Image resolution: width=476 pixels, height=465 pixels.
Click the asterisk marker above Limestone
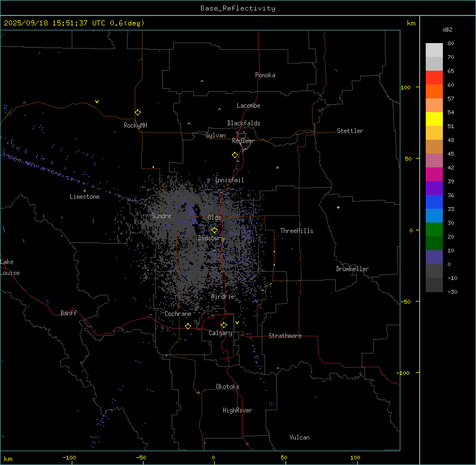(x=84, y=191)
